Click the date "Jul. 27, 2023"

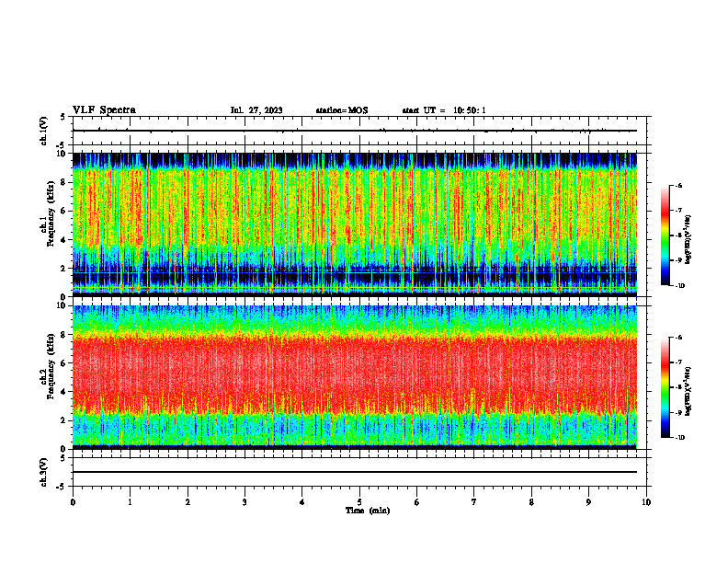click(x=256, y=110)
